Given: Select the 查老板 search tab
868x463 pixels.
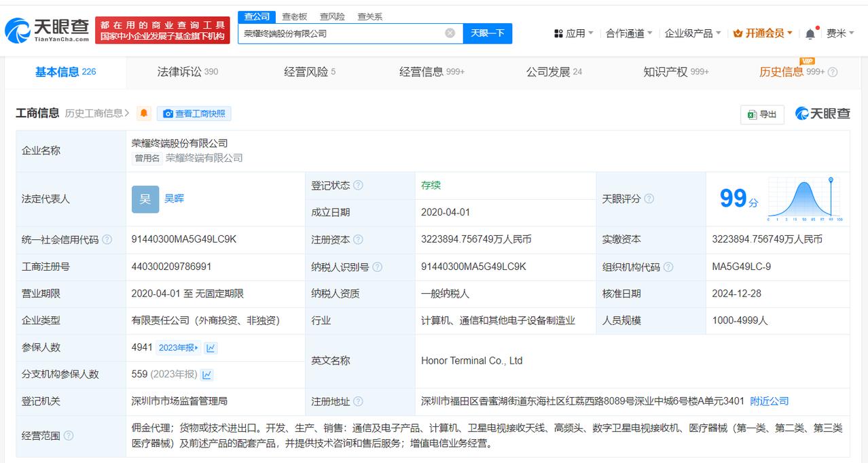Looking at the screenshot, I should [x=294, y=16].
